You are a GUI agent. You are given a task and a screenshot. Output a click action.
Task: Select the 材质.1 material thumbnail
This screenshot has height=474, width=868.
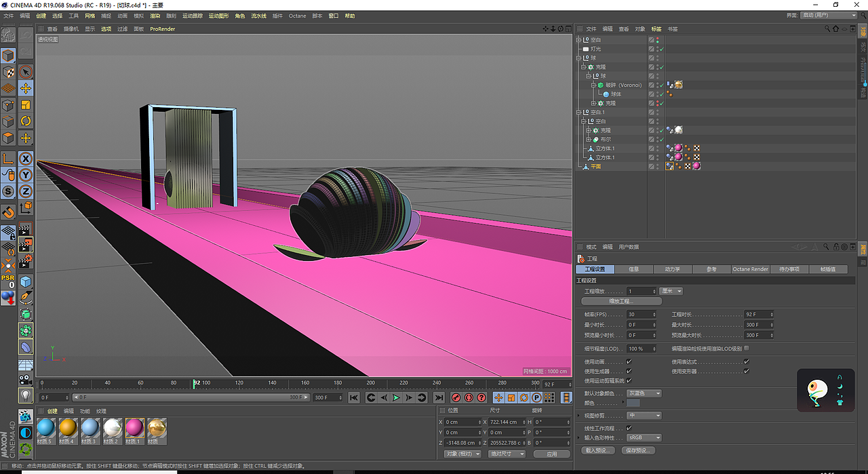(x=134, y=429)
